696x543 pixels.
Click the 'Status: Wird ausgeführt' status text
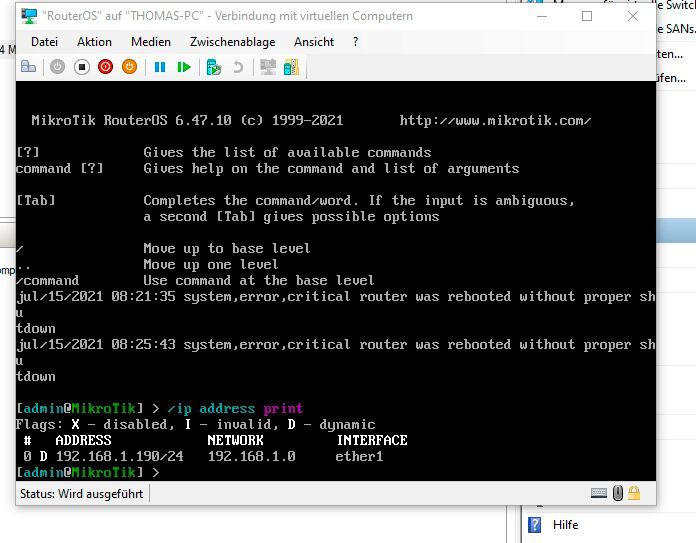(x=82, y=494)
